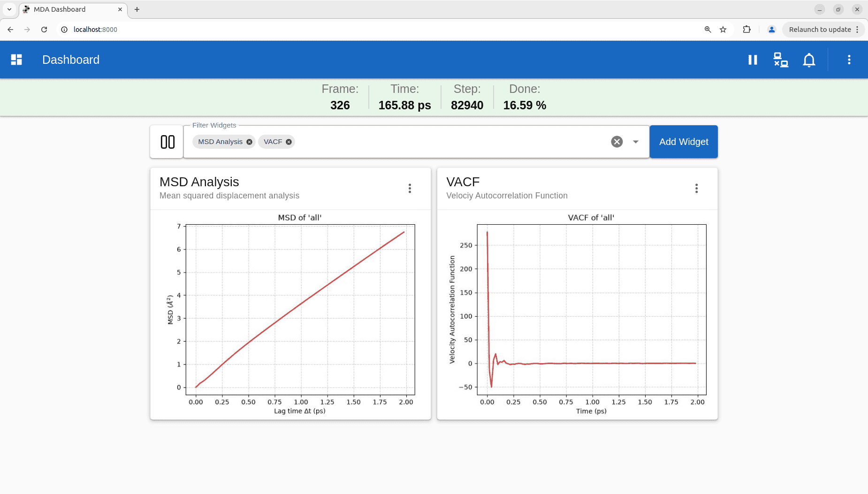Click inside the Filter Widgets input field
The image size is (868, 494).
(450, 142)
